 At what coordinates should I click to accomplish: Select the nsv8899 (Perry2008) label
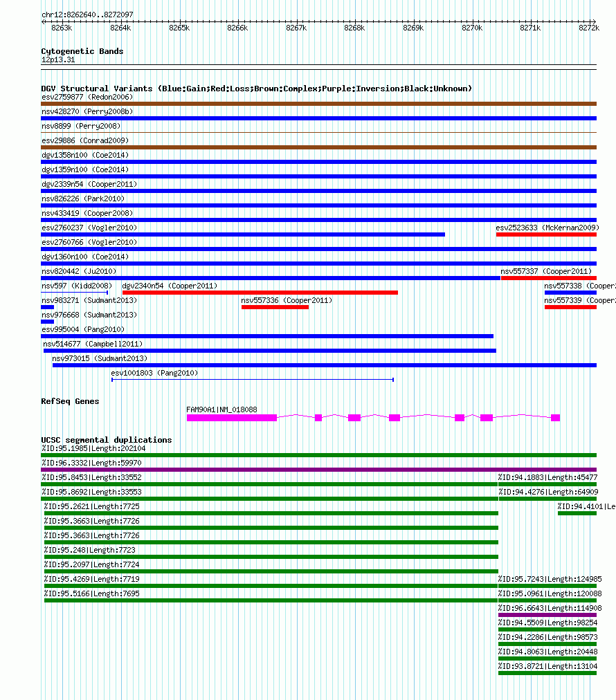click(81, 126)
